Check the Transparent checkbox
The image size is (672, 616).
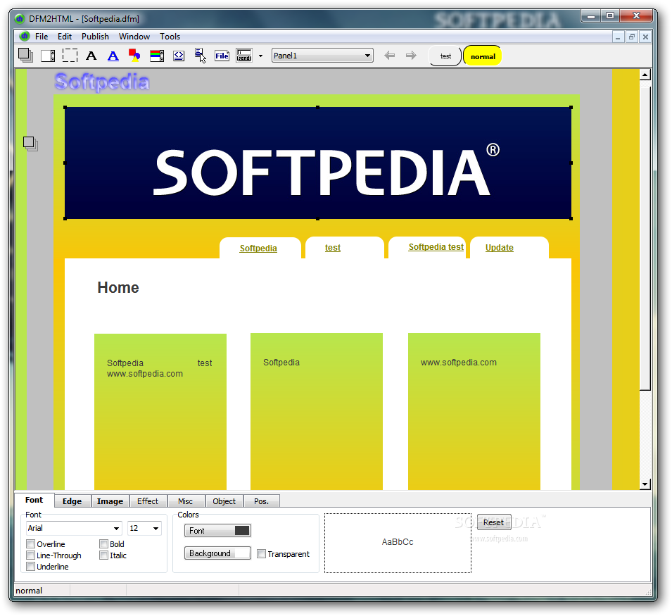[261, 554]
